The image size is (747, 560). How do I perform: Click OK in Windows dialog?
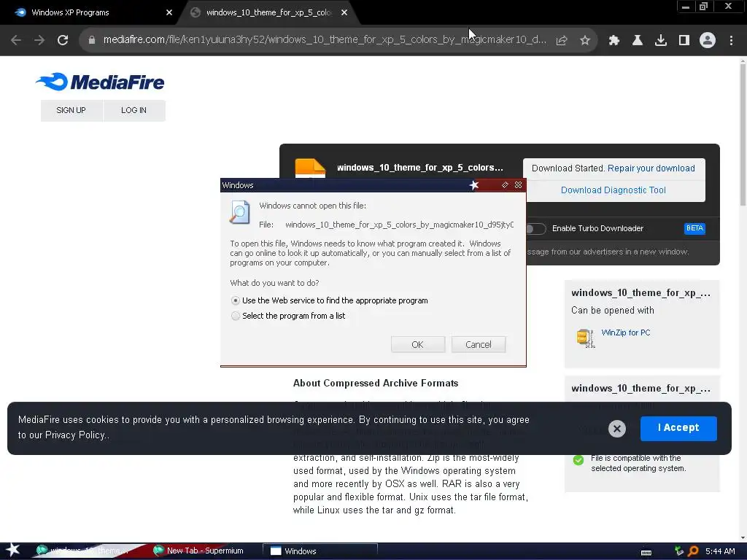tap(418, 344)
